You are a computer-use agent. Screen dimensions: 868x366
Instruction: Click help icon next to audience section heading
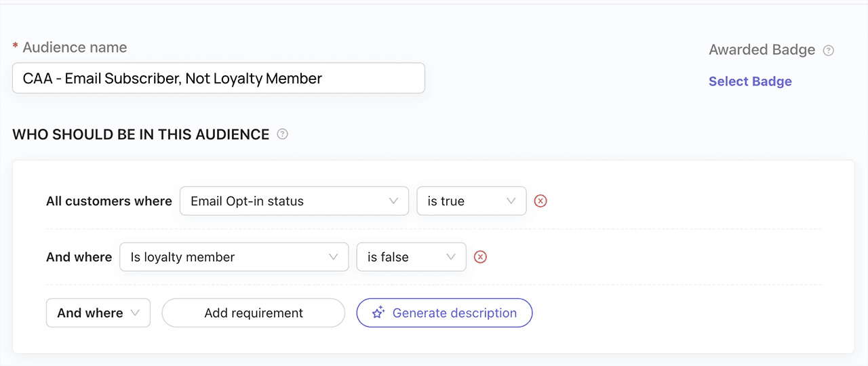tap(283, 134)
